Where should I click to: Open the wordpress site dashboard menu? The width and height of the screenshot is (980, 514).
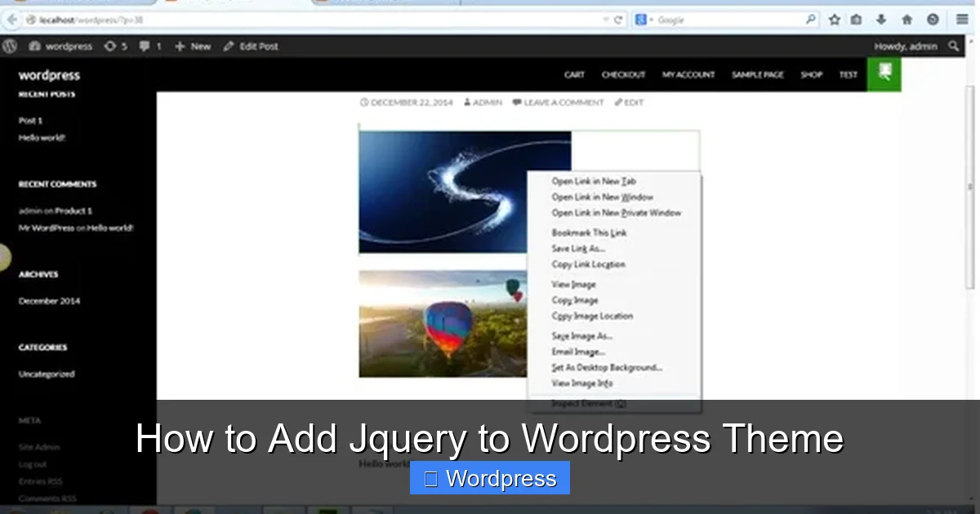pyautogui.click(x=61, y=47)
